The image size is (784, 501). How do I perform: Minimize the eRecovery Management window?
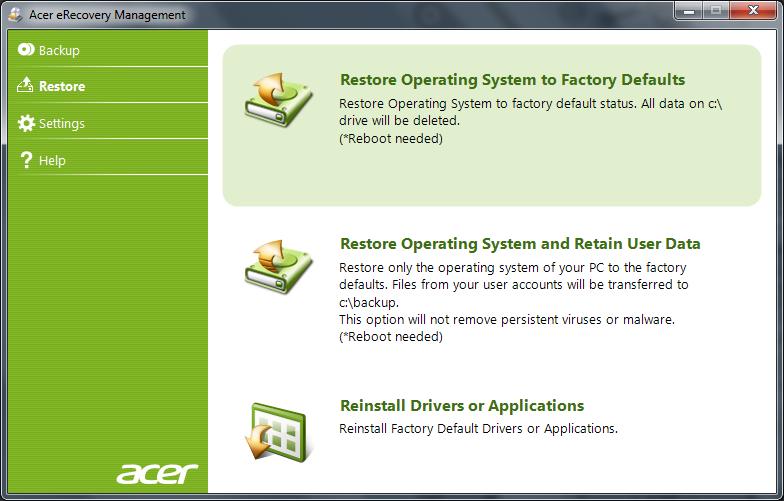click(689, 11)
